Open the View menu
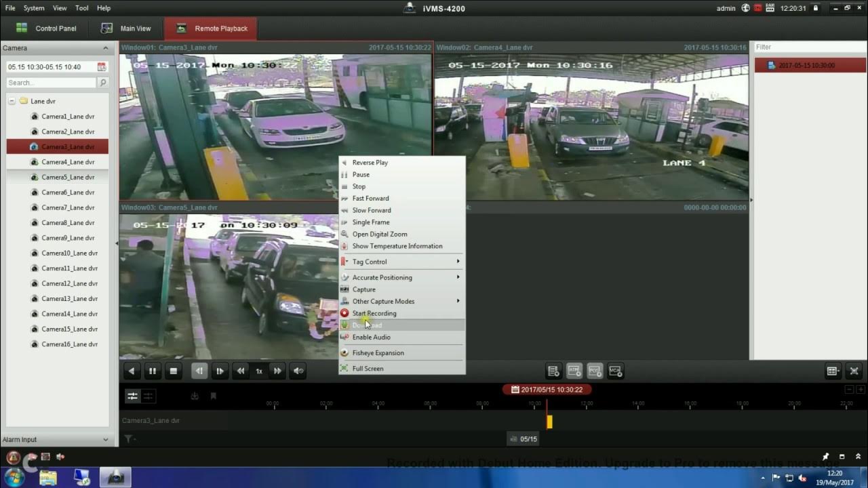Viewport: 868px width, 488px height. (x=60, y=8)
